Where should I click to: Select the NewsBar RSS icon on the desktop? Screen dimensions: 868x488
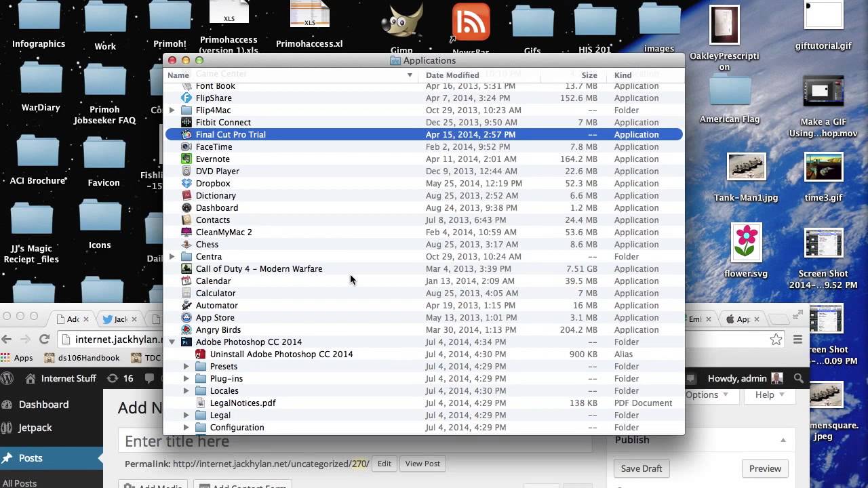tap(471, 23)
